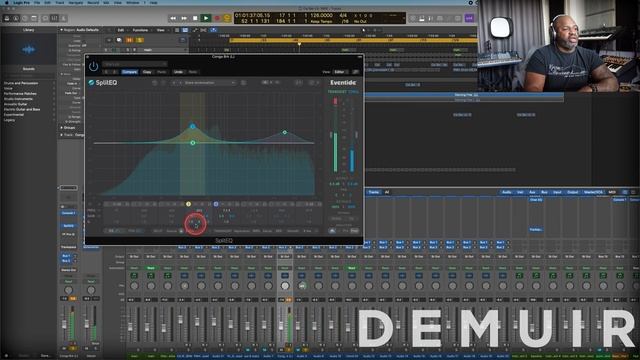This screenshot has height=360, width=640.
Task: Open the Window menu in menu bar
Action: tap(133, 2)
